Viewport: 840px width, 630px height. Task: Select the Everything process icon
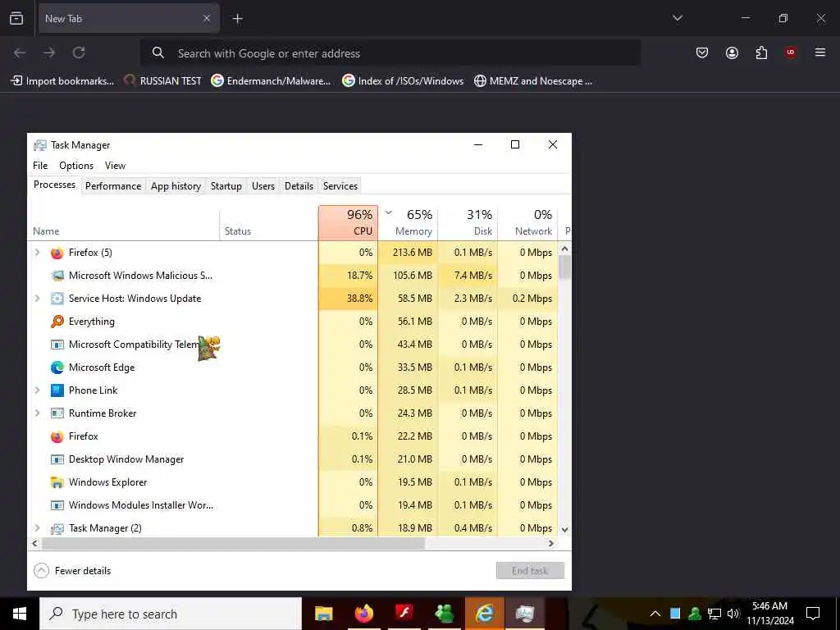pos(57,322)
